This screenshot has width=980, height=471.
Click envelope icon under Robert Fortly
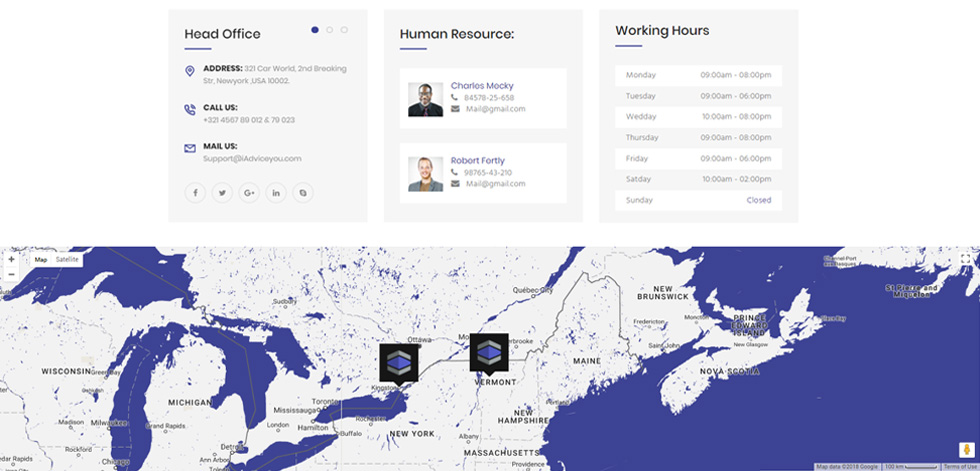[x=455, y=184]
